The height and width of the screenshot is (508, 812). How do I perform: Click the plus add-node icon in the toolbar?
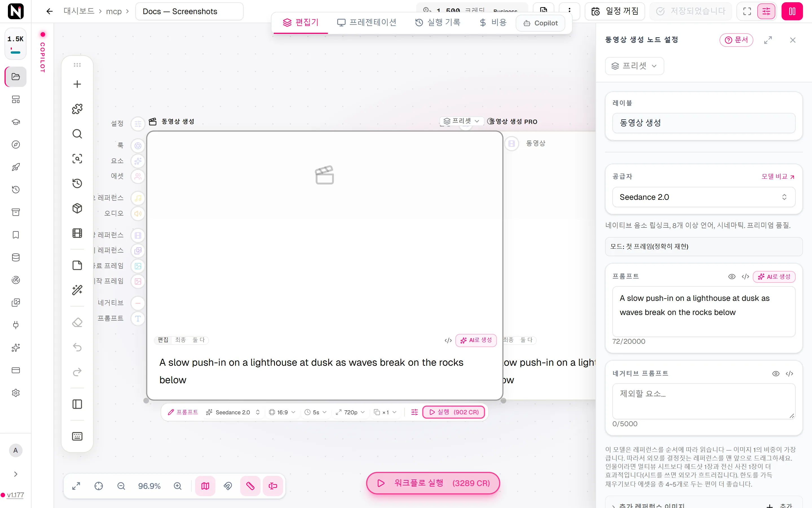pos(77,84)
